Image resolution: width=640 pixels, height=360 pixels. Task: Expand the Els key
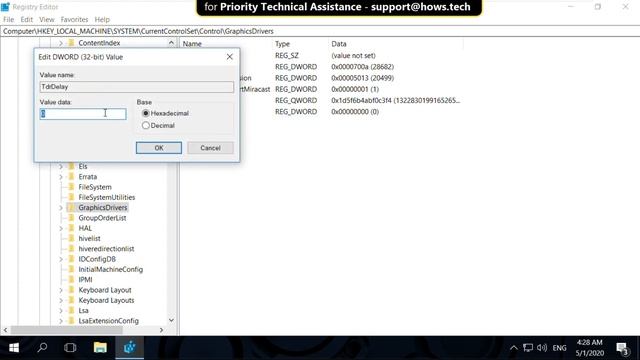61,167
